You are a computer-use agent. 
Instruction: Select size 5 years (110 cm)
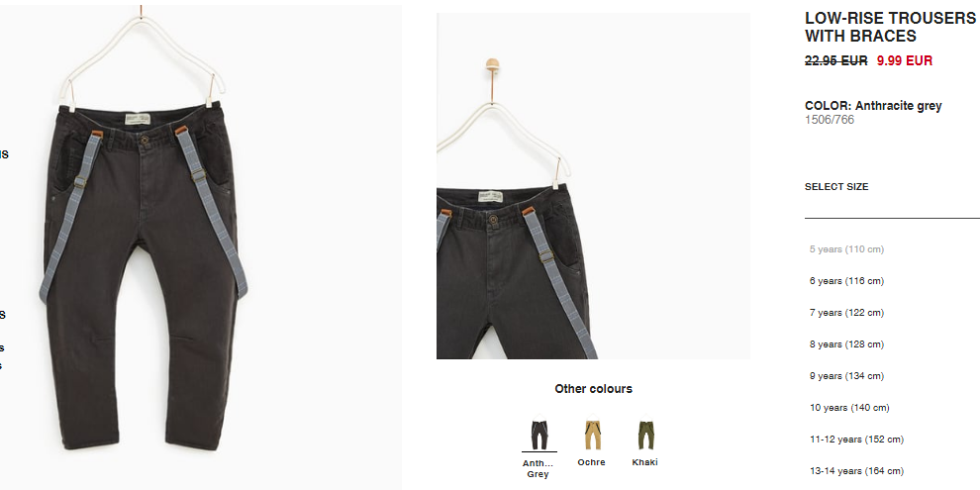coord(846,249)
